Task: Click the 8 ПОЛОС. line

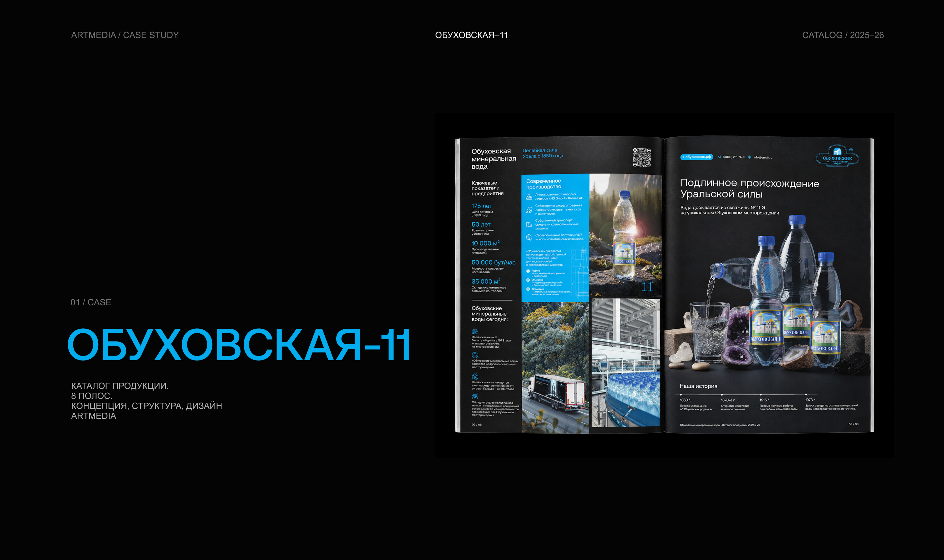Action: click(x=92, y=396)
